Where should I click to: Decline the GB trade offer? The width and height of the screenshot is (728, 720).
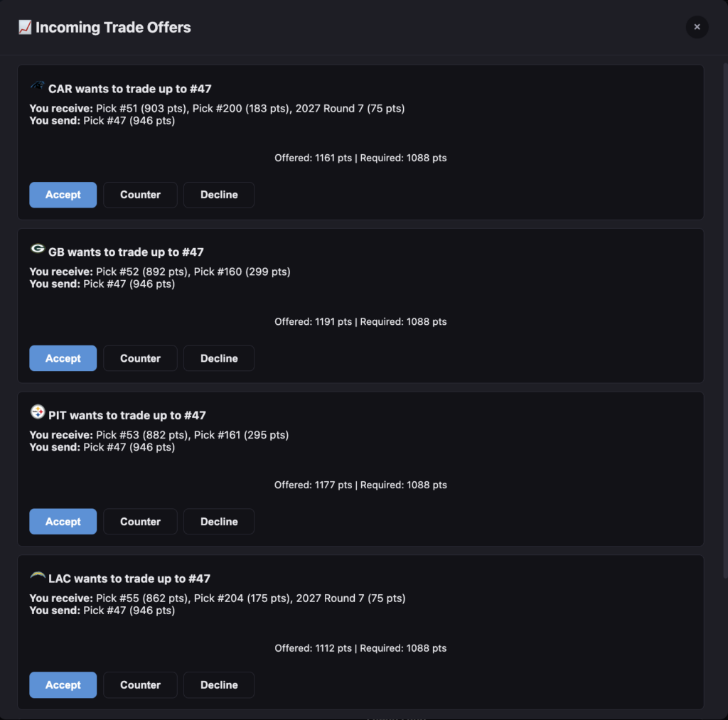pyautogui.click(x=219, y=358)
